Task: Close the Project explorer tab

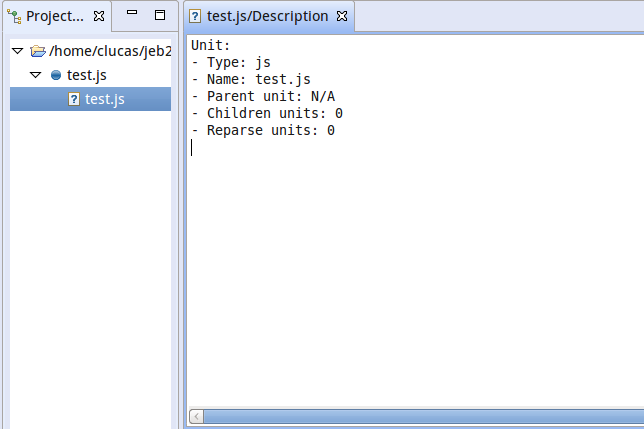Action: click(x=99, y=16)
